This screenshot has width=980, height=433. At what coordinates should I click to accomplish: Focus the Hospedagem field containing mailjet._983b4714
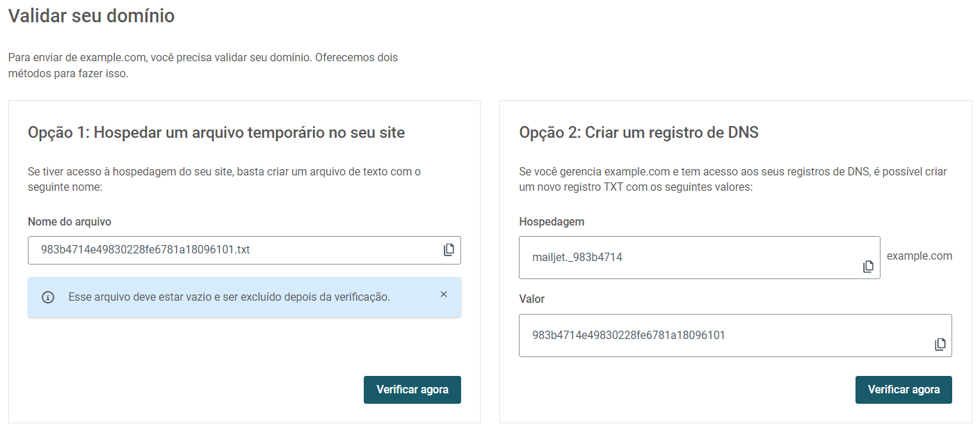(x=700, y=258)
